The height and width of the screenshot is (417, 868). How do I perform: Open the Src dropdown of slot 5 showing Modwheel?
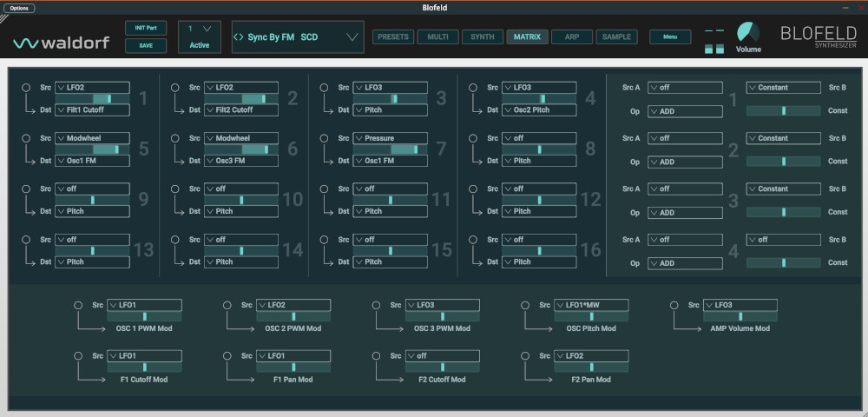tap(91, 138)
